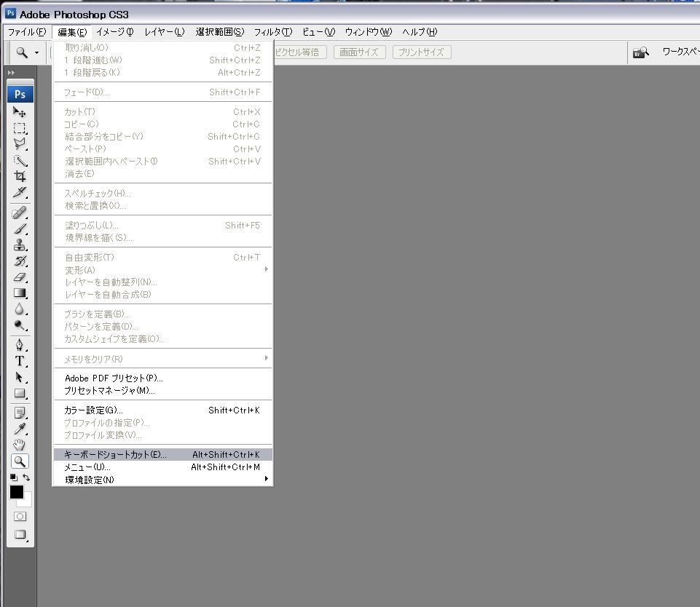700x607 pixels.
Task: Select the Path Selection tool
Action: 20,377
